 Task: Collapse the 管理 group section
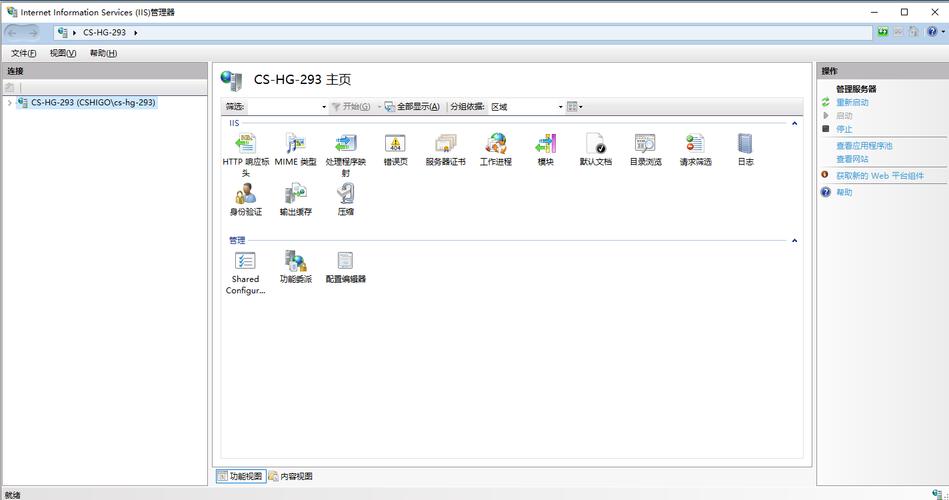(794, 241)
